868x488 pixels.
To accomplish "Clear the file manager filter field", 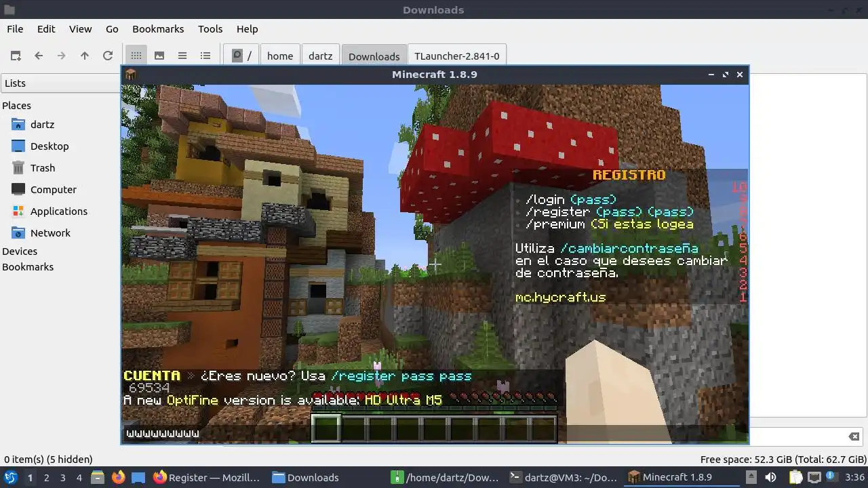I will 854,436.
